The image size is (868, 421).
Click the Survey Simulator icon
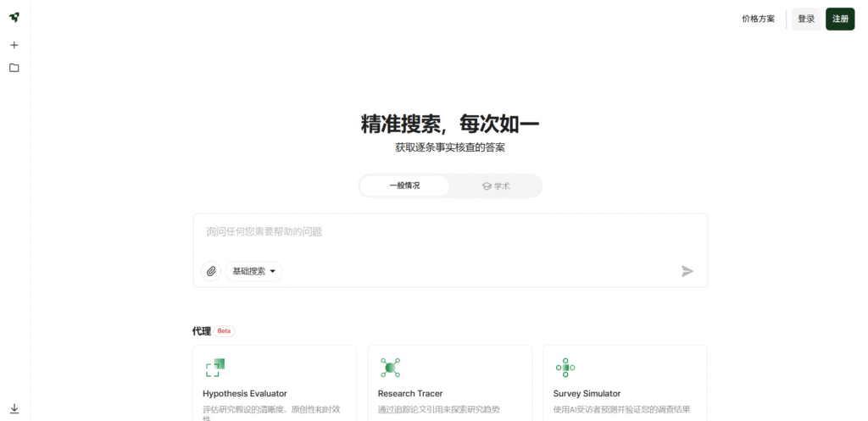click(565, 367)
